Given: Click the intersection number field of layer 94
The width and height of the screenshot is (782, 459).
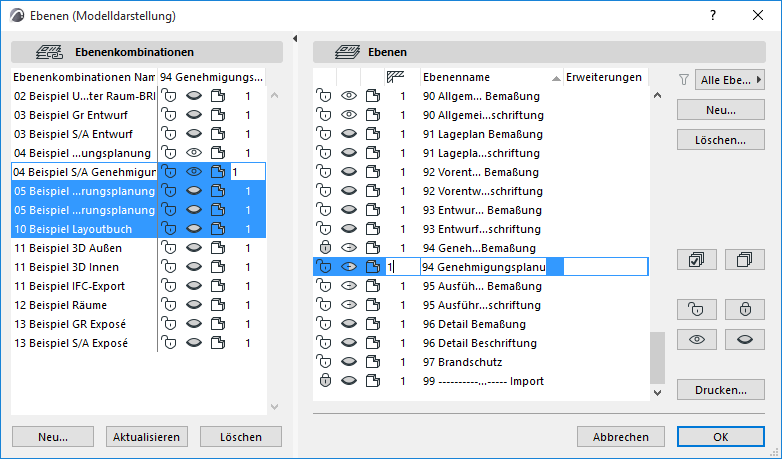Looking at the screenshot, I should [402, 267].
